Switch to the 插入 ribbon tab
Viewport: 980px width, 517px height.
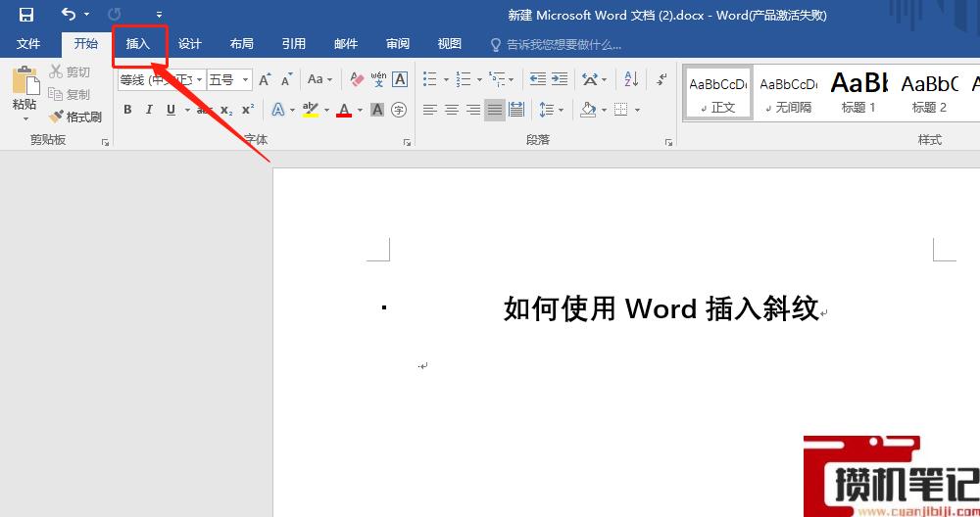[x=138, y=44]
